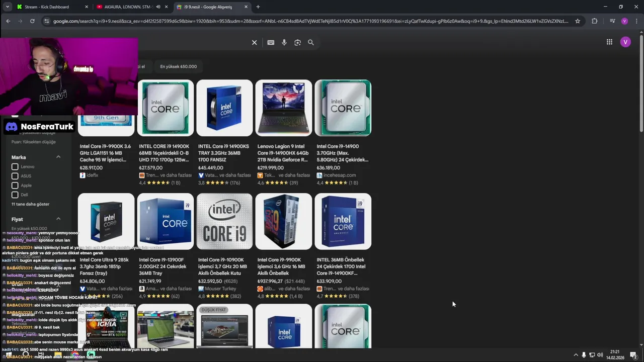Switch to the AKIAURA, LONOWN YouTube tab

(133, 7)
